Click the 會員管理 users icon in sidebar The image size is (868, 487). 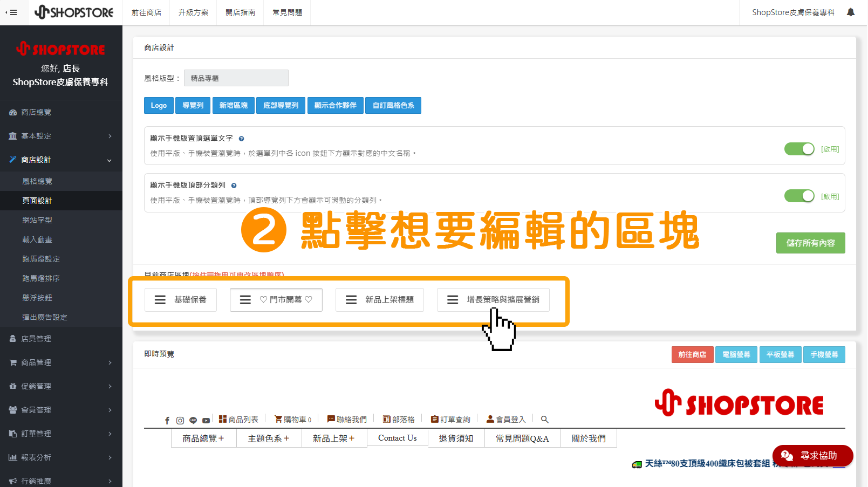[13, 410]
